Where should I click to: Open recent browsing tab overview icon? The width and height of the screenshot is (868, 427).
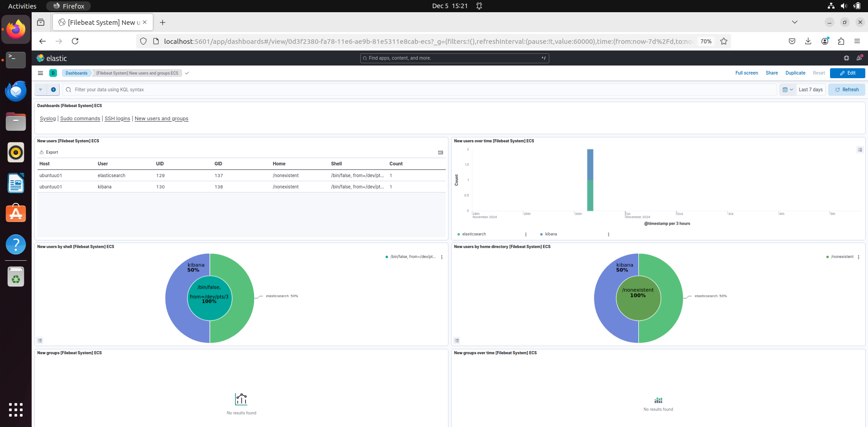pos(41,22)
